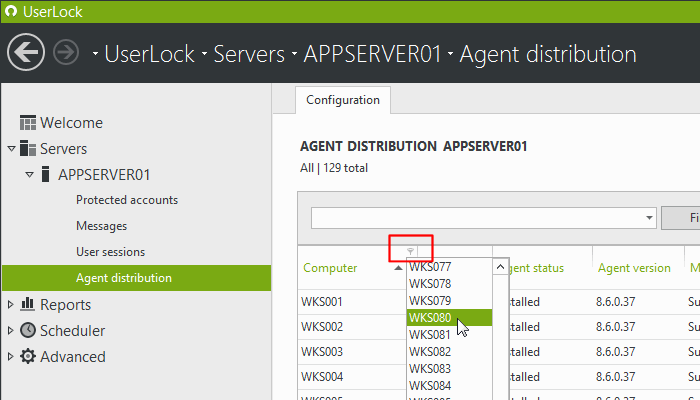The height and width of the screenshot is (400, 700).
Task: Click the UserLock logo in title bar
Action: [10, 11]
